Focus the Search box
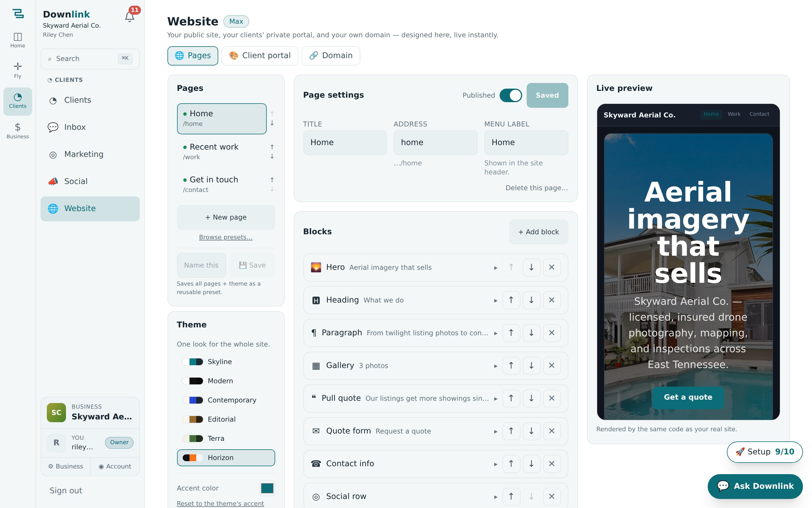This screenshot has width=812, height=508. [90, 59]
